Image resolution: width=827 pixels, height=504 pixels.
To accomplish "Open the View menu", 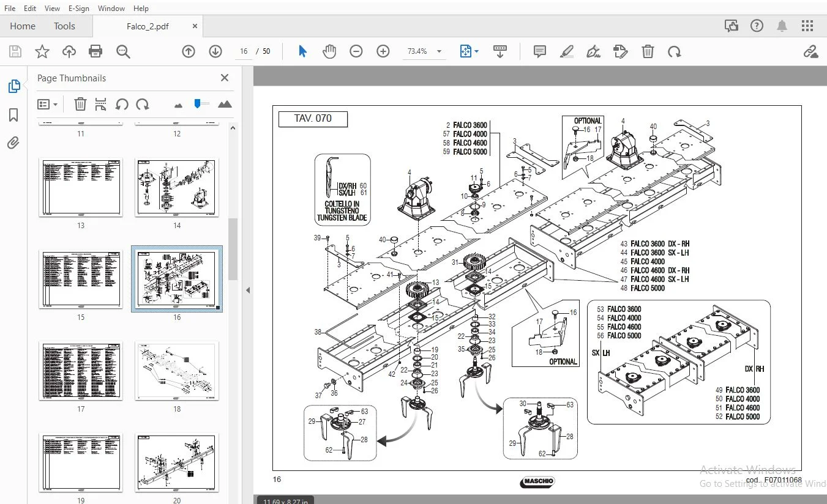I will click(x=53, y=8).
